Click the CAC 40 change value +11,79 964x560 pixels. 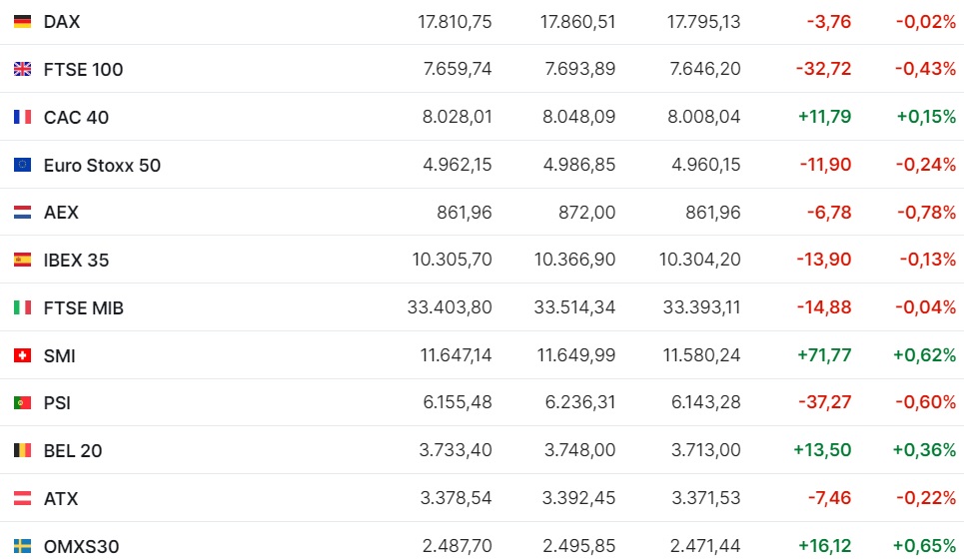click(824, 117)
